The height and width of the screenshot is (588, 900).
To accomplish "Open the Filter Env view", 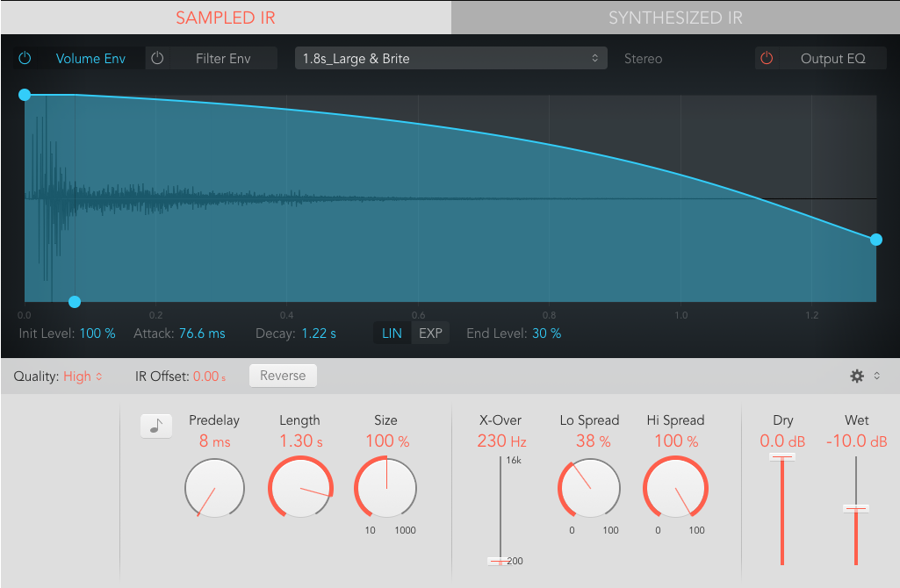I will coord(223,59).
